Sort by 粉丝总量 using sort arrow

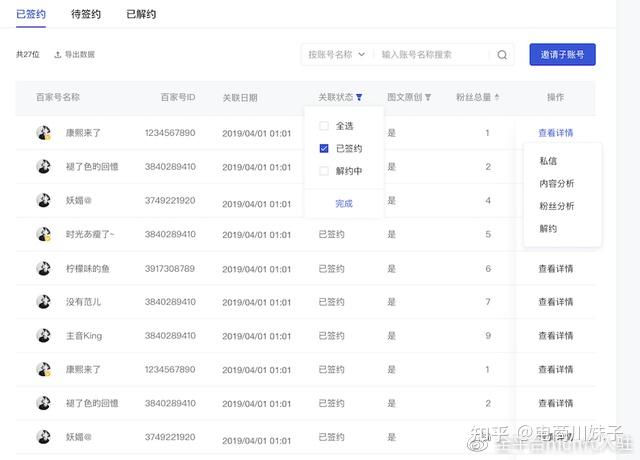pyautogui.click(x=497, y=97)
